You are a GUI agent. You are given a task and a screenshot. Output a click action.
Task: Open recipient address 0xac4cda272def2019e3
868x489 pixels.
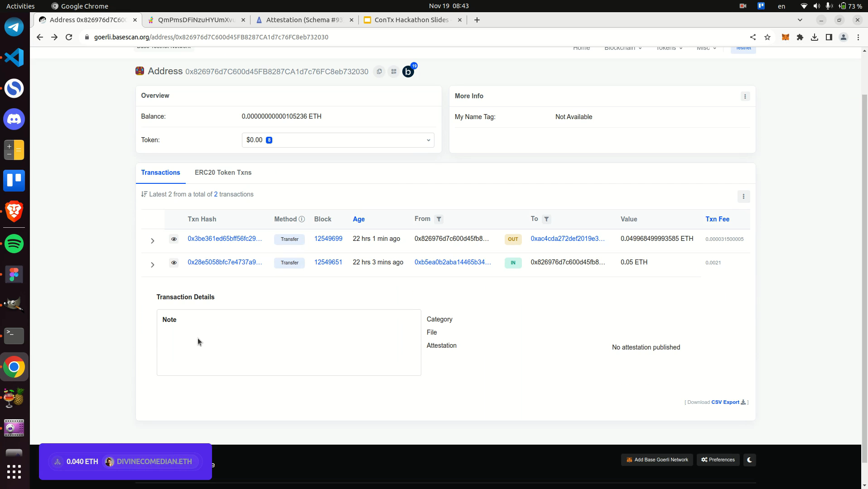point(568,239)
